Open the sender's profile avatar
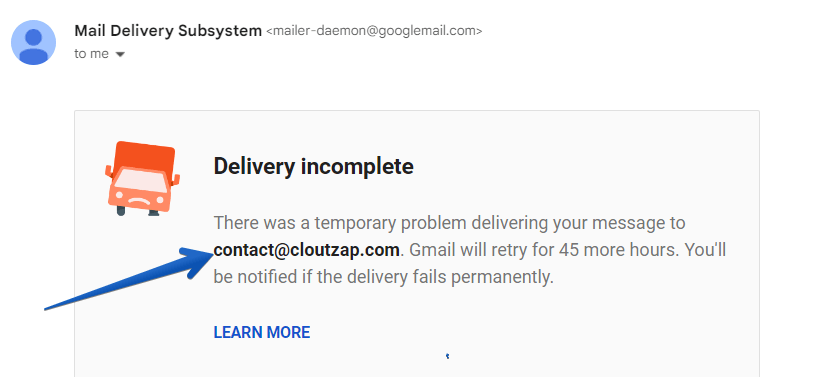This screenshot has width=818, height=377. tap(33, 42)
